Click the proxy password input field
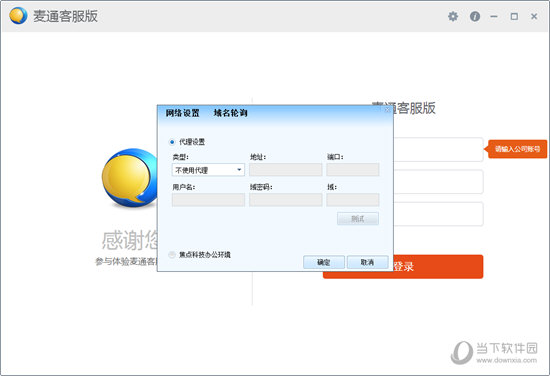The width and height of the screenshot is (550, 376). (x=286, y=200)
